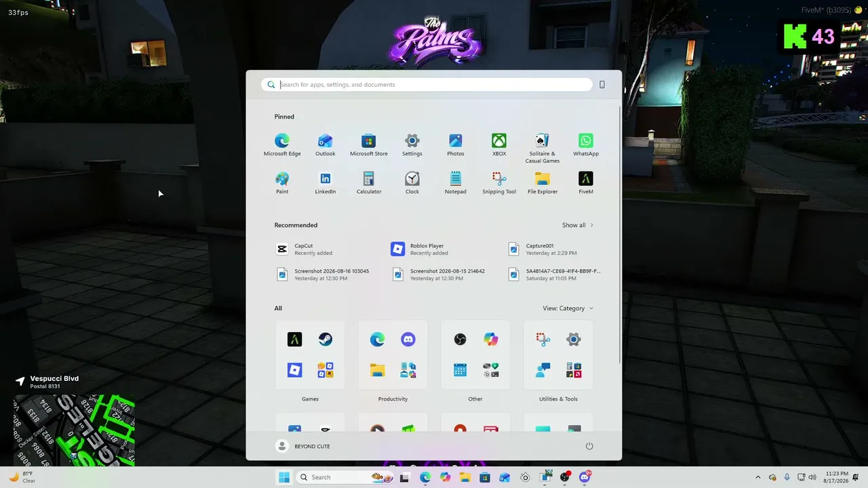The height and width of the screenshot is (488, 868).
Task: Launch the Calculator app
Action: pyautogui.click(x=369, y=183)
